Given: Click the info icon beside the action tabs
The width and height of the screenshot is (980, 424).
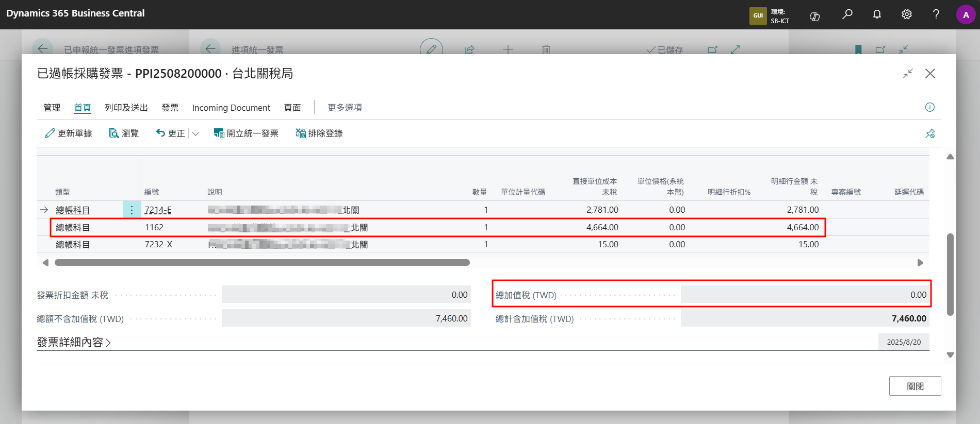Looking at the screenshot, I should pos(930,107).
